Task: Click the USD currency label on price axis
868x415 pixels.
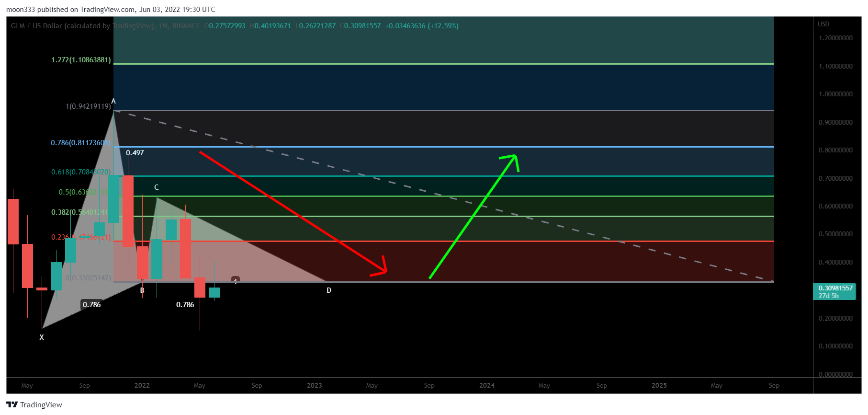Action: 823,24
